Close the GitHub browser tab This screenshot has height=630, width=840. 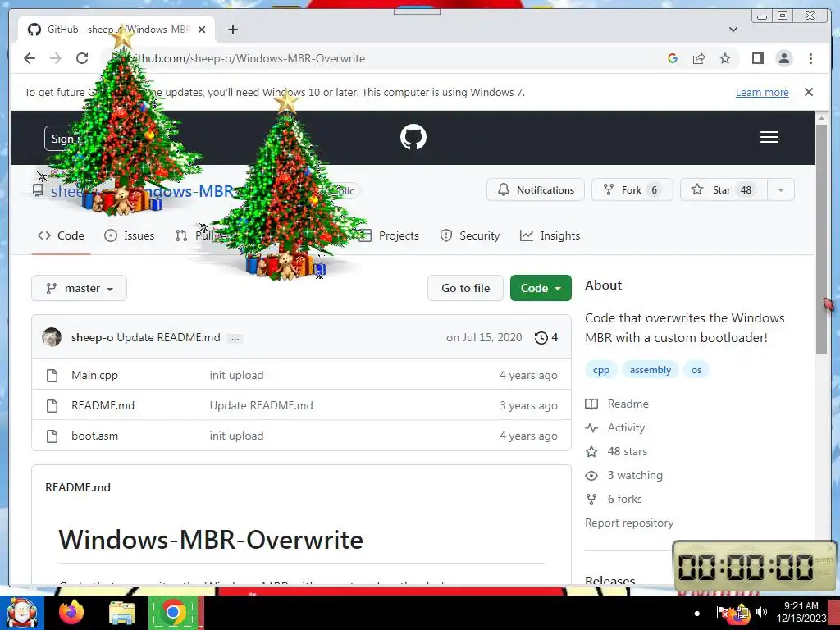point(202,30)
